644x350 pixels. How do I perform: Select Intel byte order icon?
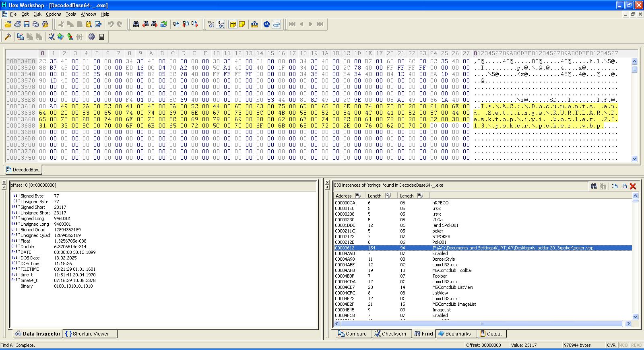coord(277,24)
